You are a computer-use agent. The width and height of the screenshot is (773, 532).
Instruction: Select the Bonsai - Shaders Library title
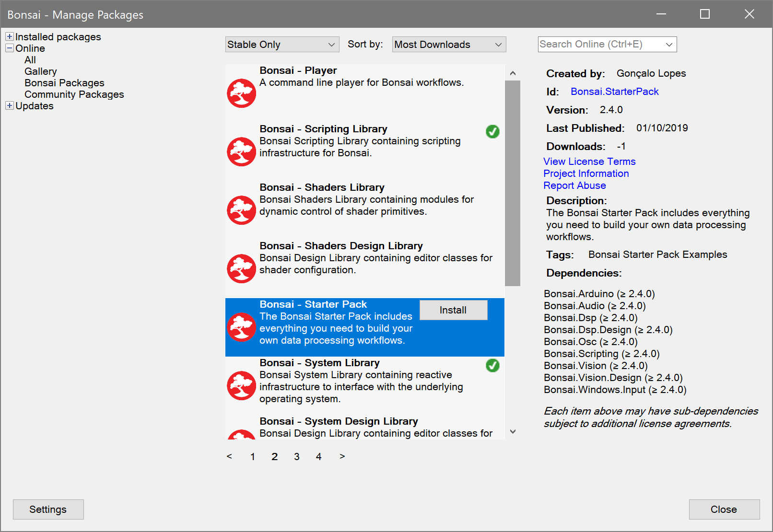click(x=322, y=187)
